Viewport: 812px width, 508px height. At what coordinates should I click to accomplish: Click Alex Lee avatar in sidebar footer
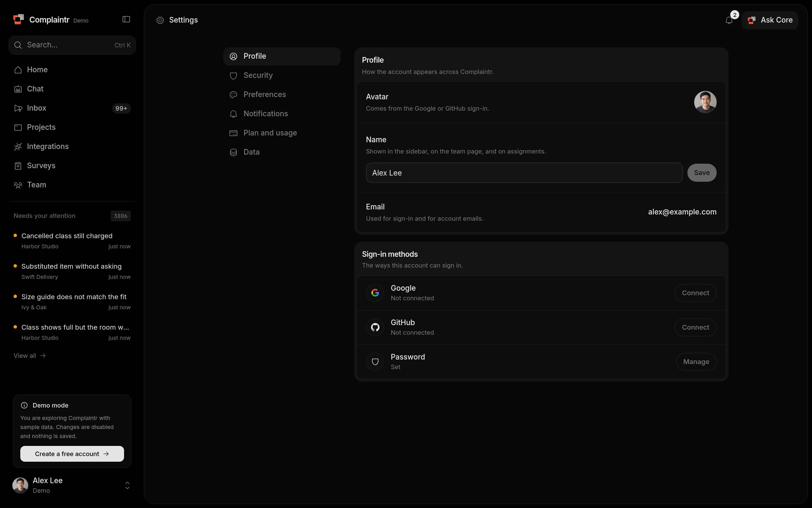click(x=20, y=485)
